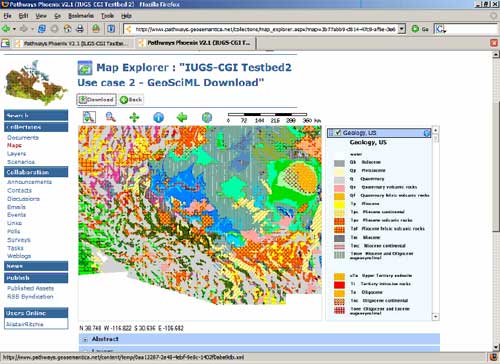Open the Collaboration sidebar section
Image resolution: width=500 pixels, height=364 pixels.
[36, 172]
